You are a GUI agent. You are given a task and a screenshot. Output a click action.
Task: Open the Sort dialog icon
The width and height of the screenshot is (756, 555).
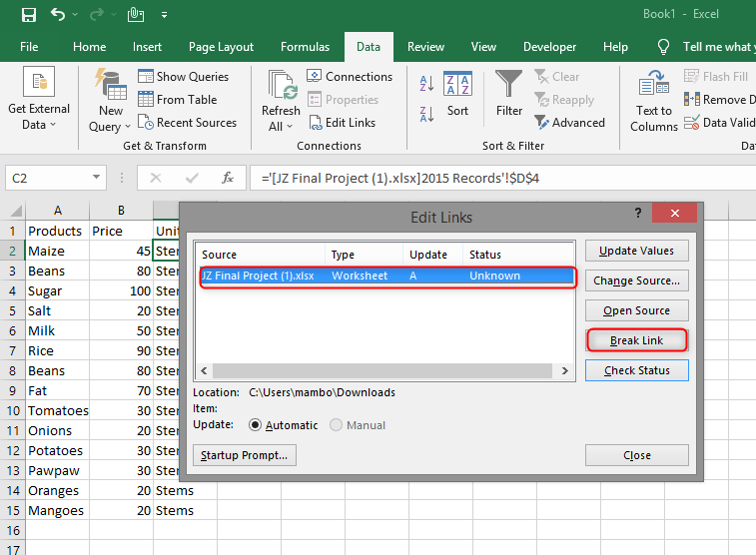457,84
